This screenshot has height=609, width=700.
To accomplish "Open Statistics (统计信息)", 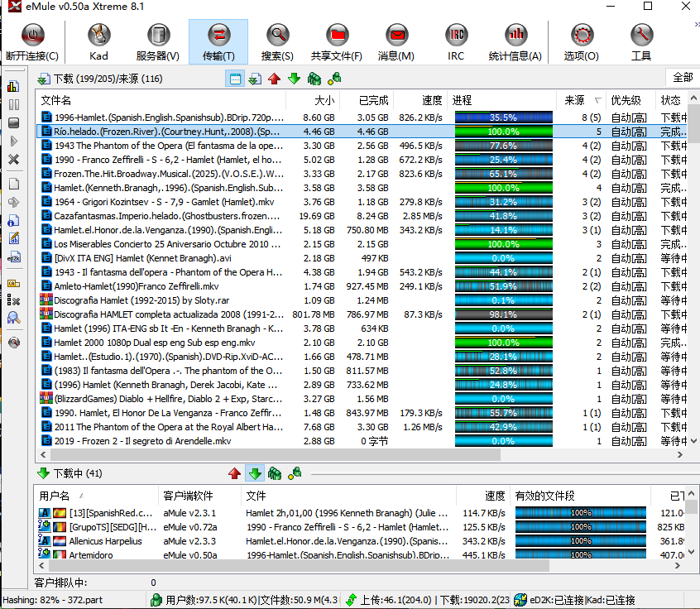I will [x=515, y=42].
